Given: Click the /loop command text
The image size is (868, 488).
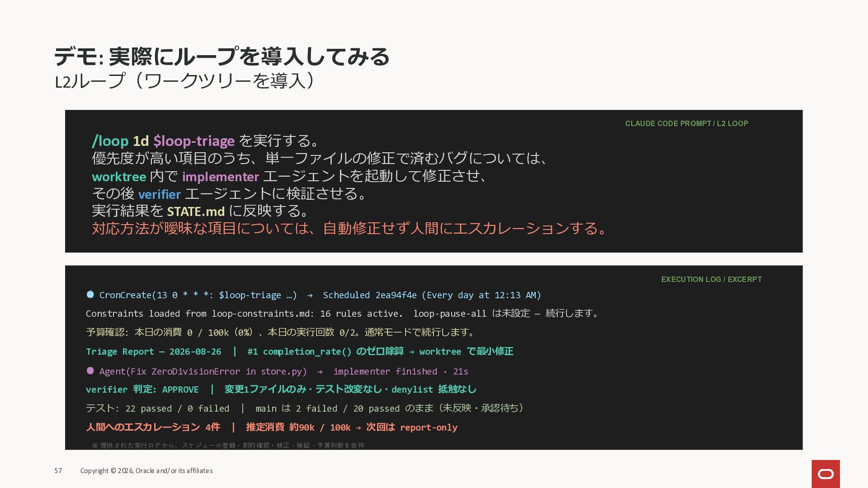Looking at the screenshot, I should pyautogui.click(x=110, y=141).
